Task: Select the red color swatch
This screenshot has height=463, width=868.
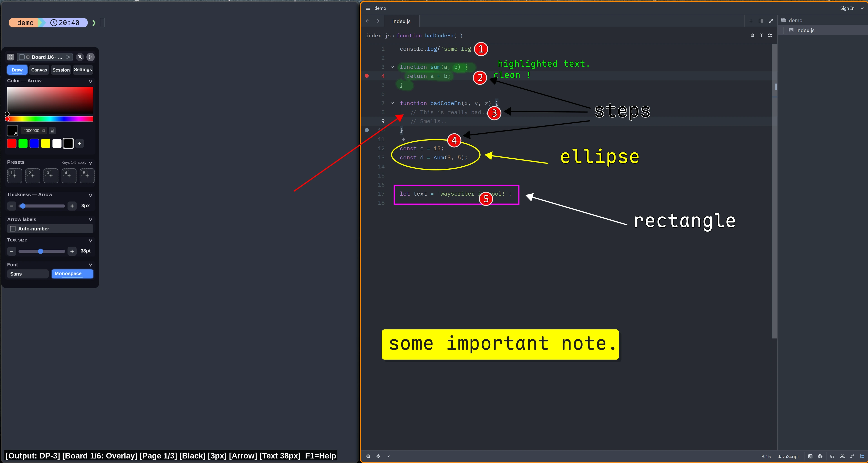Action: point(12,144)
